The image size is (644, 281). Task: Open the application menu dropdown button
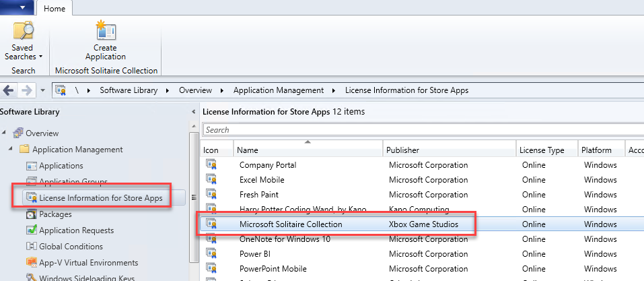(16, 7)
